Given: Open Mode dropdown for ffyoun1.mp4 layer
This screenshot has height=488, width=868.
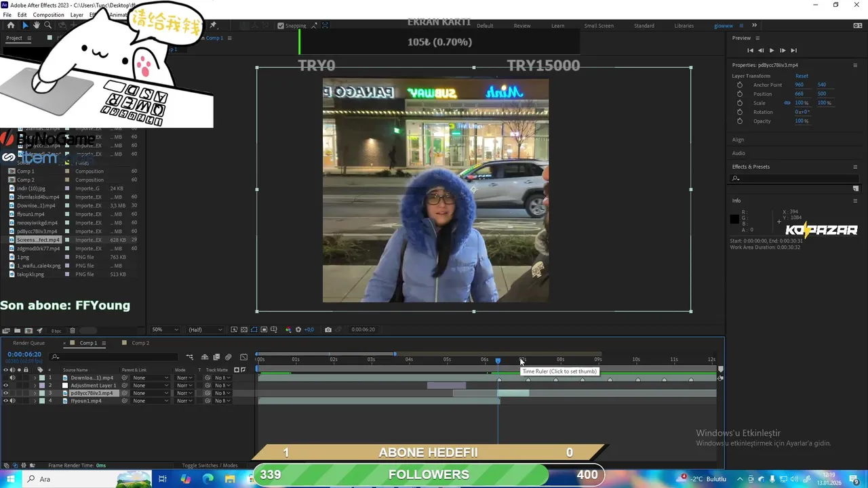Looking at the screenshot, I should point(184,401).
